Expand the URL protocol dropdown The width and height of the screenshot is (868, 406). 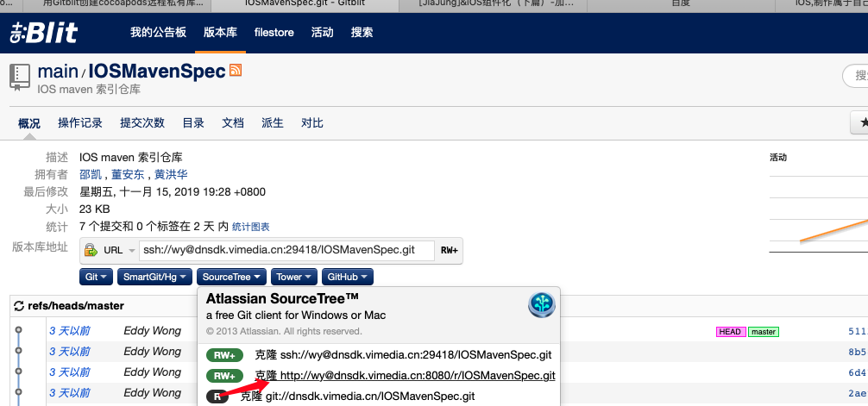(119, 250)
